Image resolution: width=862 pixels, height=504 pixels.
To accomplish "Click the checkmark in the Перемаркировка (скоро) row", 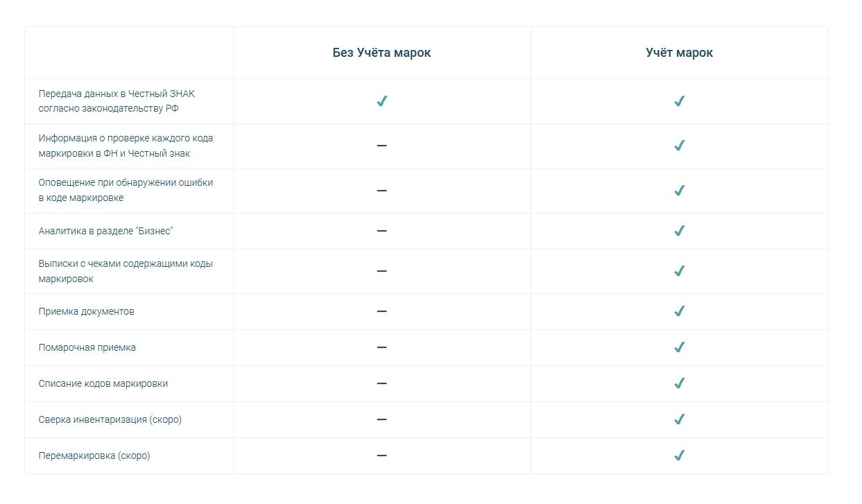I will [680, 455].
